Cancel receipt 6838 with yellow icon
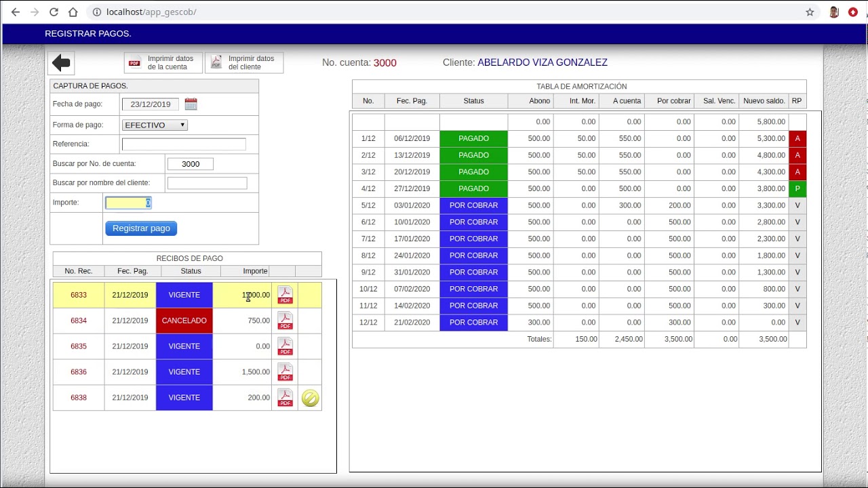 click(310, 398)
